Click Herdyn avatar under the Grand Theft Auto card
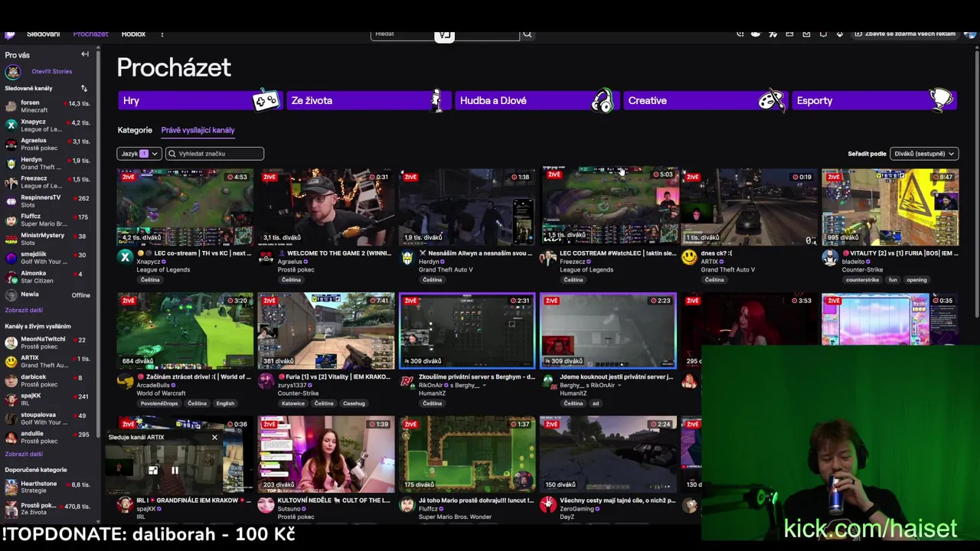Screen dimensions: 980x551 coord(407,257)
